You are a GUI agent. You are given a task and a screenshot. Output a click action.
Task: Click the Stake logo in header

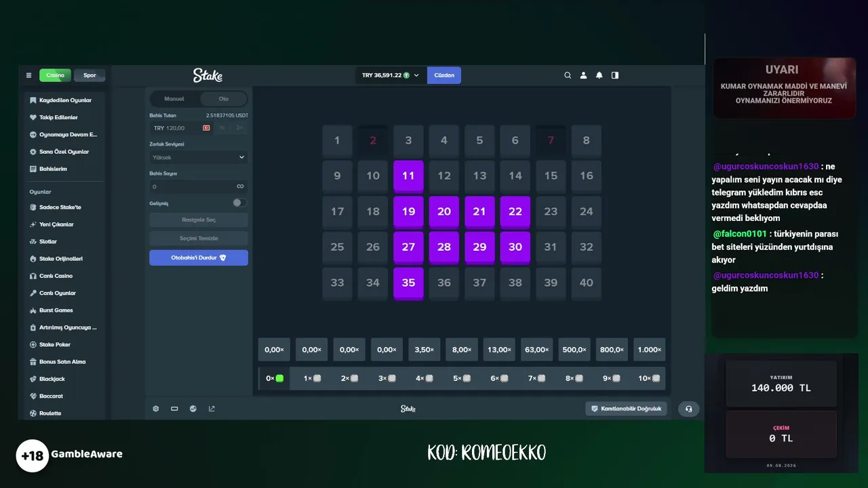click(x=208, y=75)
